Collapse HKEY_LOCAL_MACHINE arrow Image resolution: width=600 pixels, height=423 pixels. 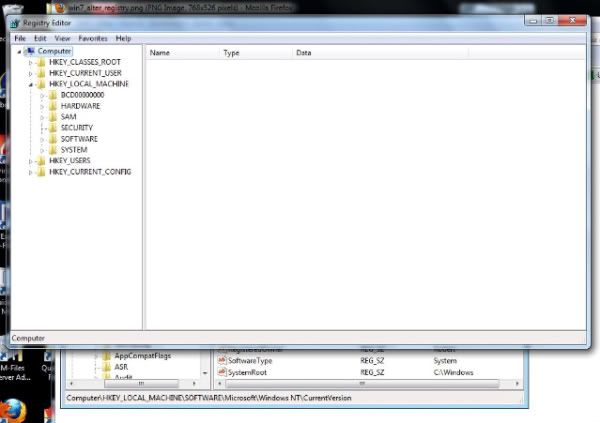(31, 85)
